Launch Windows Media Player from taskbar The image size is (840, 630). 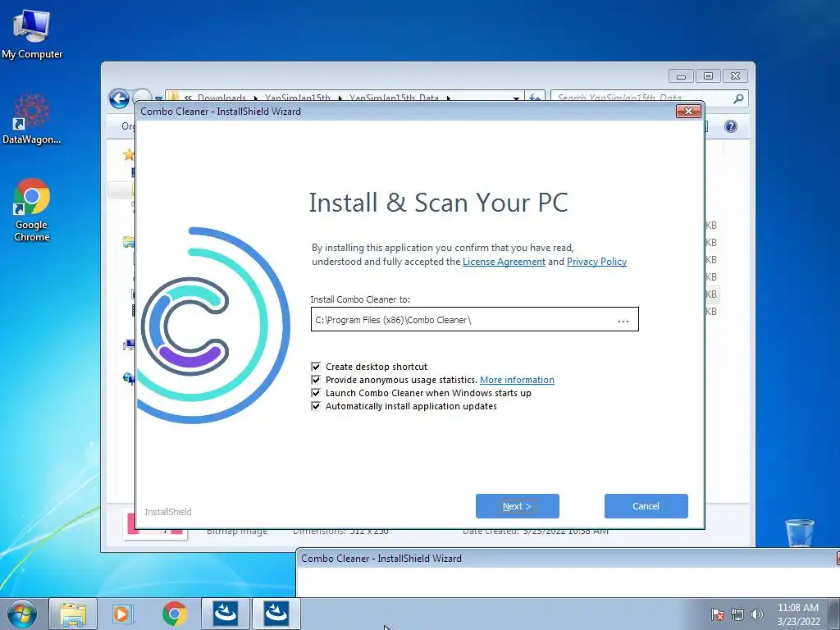pos(122,614)
